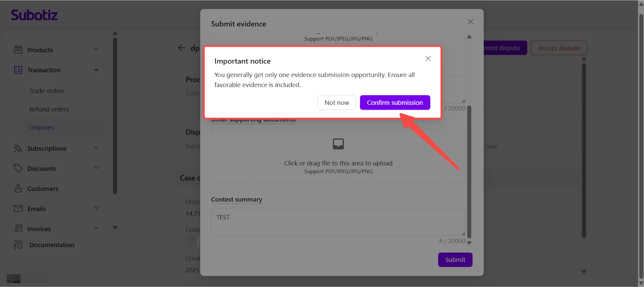
Task: Open the Trade orders menu item
Action: [x=47, y=91]
